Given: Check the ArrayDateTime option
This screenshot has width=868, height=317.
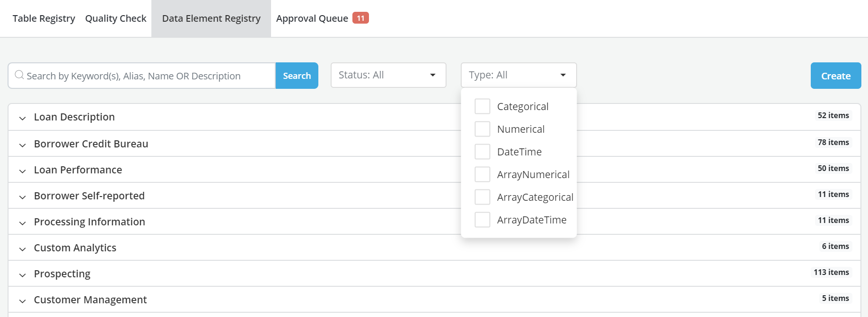Looking at the screenshot, I should click(x=482, y=220).
